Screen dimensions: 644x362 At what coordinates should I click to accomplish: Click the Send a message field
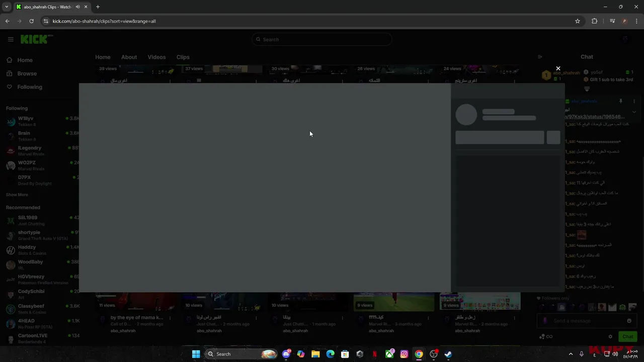[586, 321]
